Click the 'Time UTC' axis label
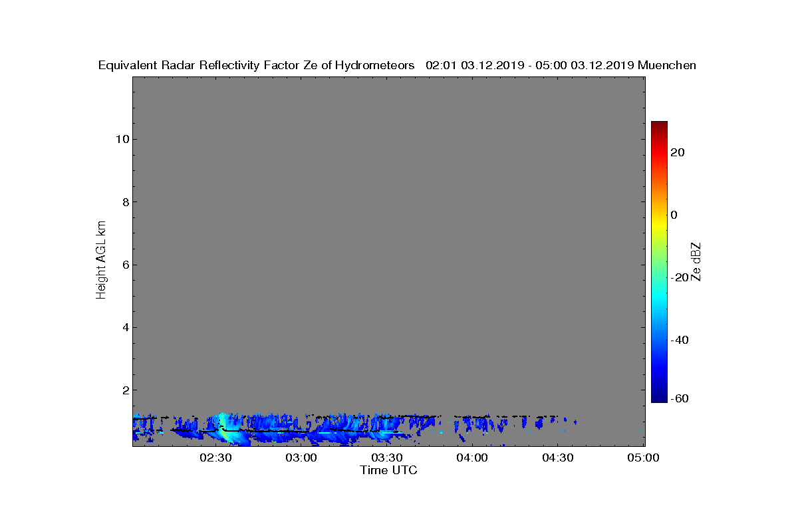 [389, 470]
